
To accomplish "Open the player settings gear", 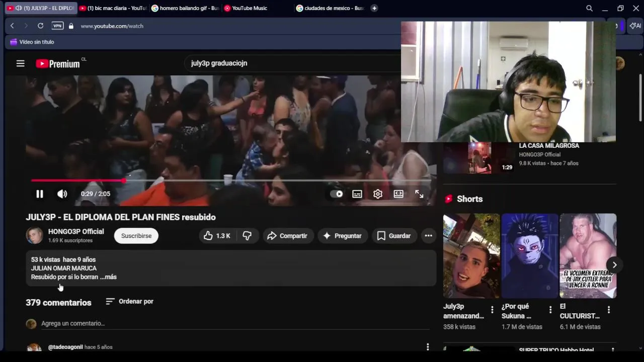I will [378, 194].
